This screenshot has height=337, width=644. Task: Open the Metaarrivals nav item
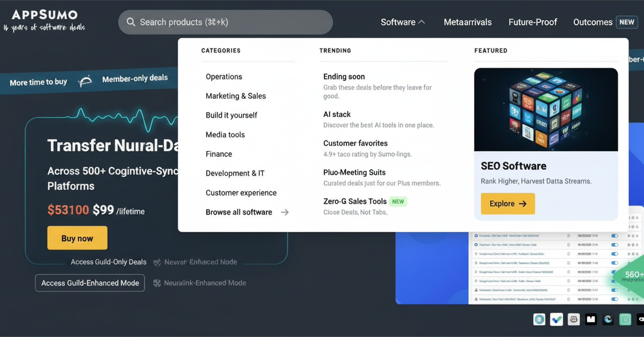pyautogui.click(x=467, y=22)
